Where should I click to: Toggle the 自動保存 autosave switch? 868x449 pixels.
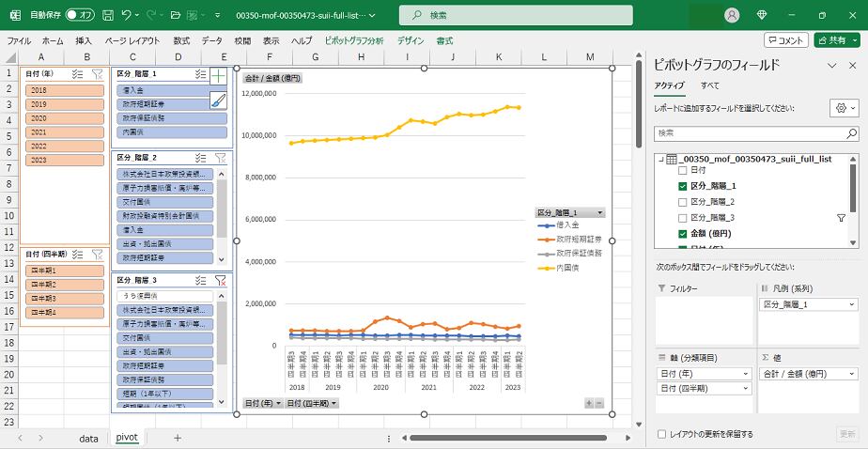[x=80, y=16]
